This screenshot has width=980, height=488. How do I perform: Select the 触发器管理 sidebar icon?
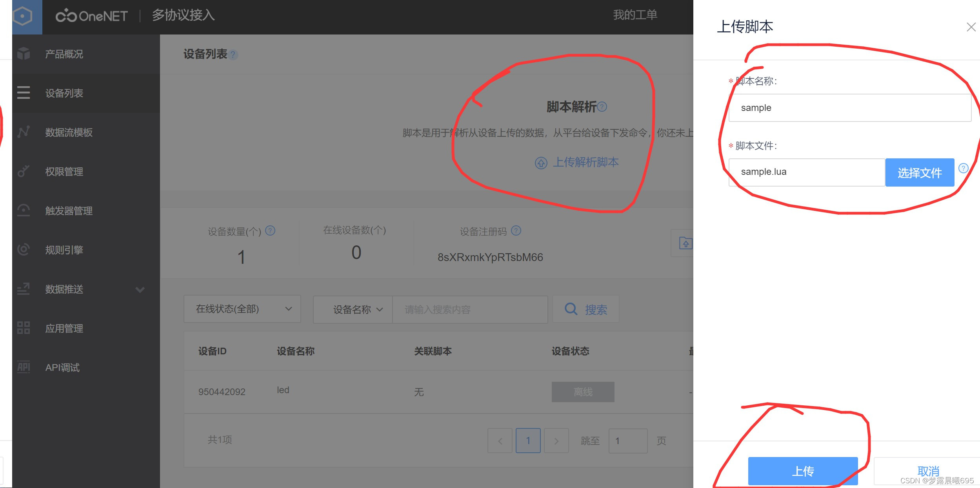pyautogui.click(x=24, y=210)
